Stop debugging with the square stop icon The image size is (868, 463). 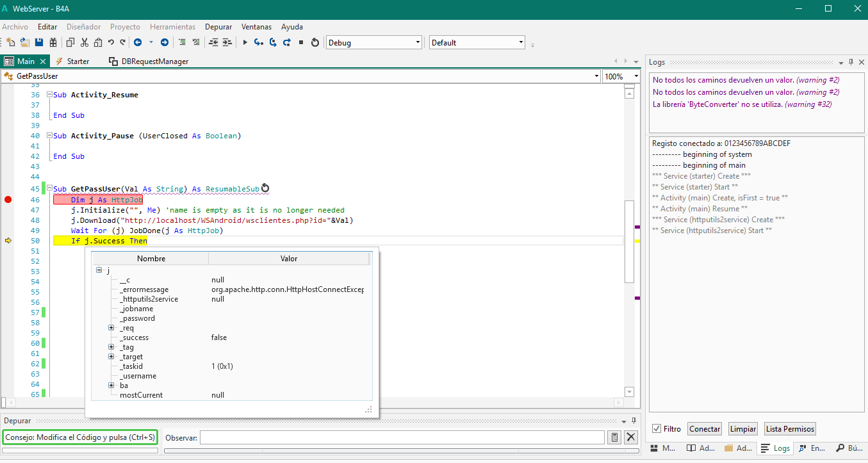point(301,42)
